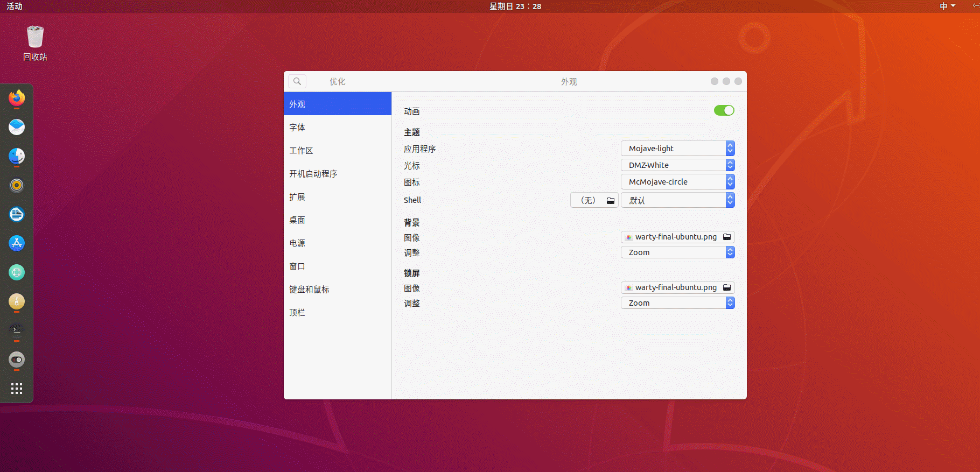This screenshot has height=472, width=980.
Task: Open the 锁屏 调整 Zoom dropdown
Action: (x=678, y=303)
